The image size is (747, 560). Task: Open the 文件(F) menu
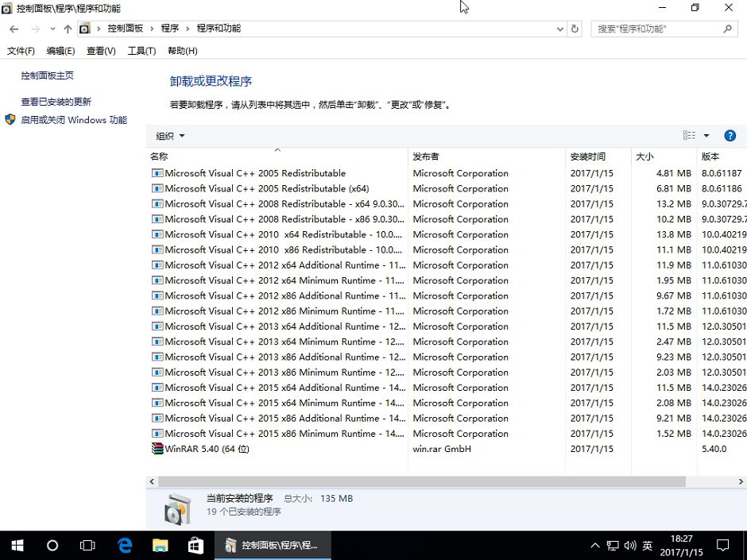point(21,51)
